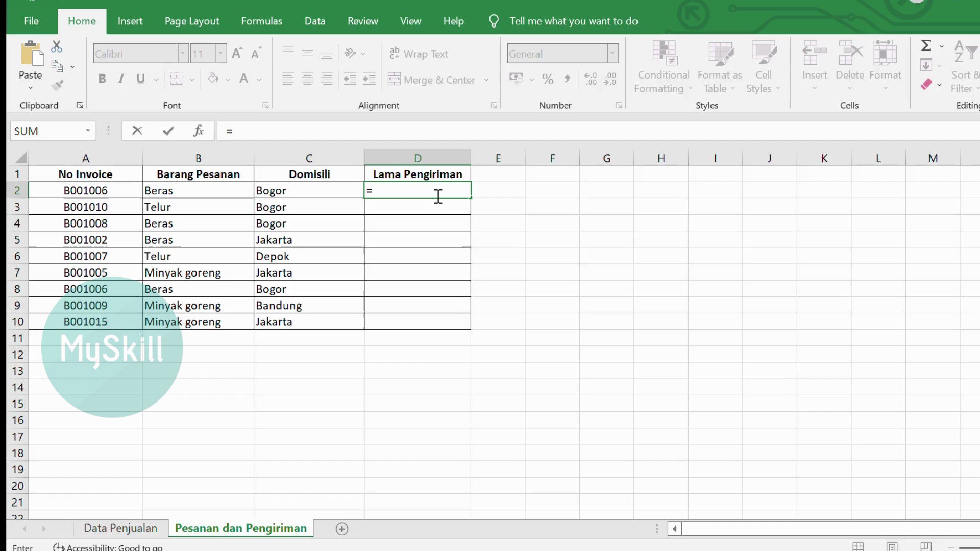
Task: Open the Format Painter
Action: point(58,85)
